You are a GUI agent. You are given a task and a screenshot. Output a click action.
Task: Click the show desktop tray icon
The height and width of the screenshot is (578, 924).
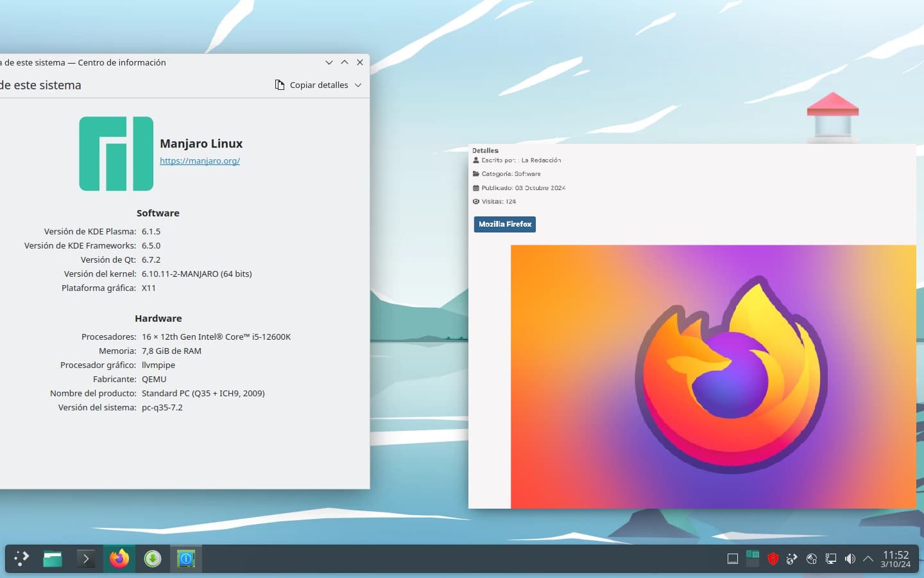[x=733, y=559]
